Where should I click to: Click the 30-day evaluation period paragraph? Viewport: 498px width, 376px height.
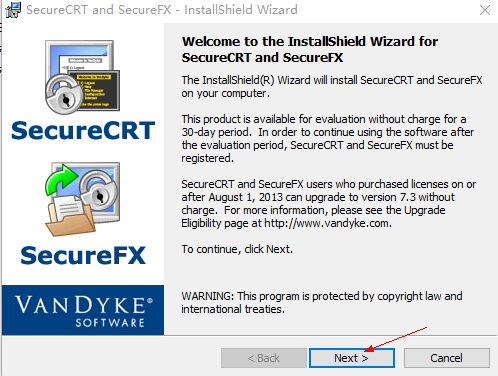328,138
